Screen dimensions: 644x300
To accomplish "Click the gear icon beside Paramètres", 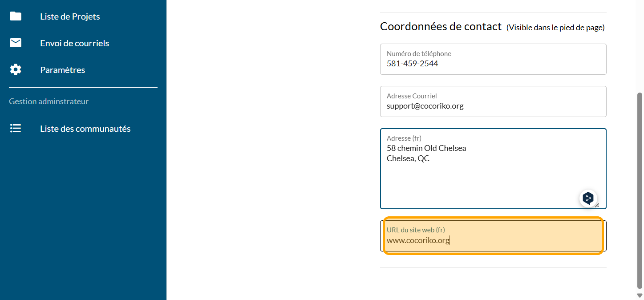I will pos(16,70).
